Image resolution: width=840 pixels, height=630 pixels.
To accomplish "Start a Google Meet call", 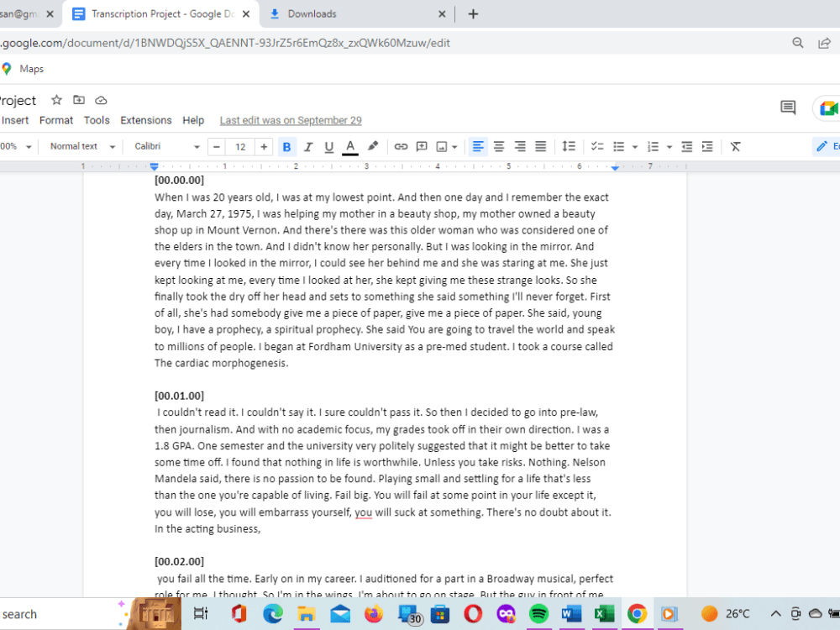I will (828, 108).
